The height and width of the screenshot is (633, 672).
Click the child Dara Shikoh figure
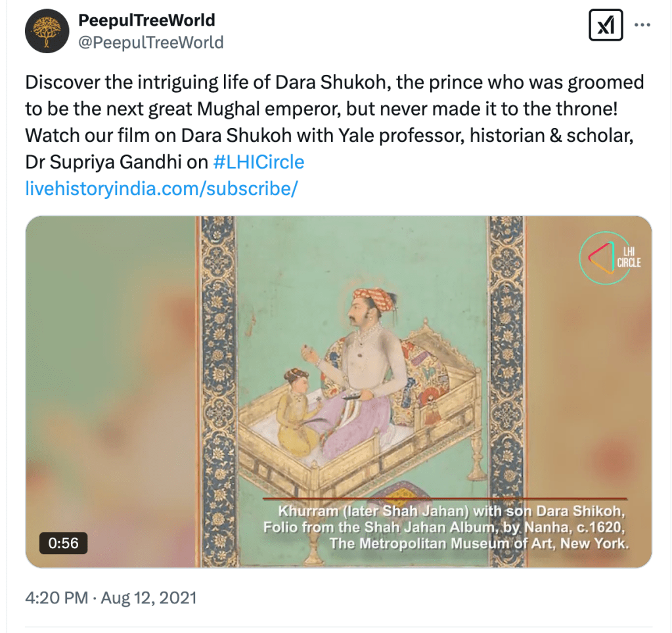pyautogui.click(x=296, y=410)
